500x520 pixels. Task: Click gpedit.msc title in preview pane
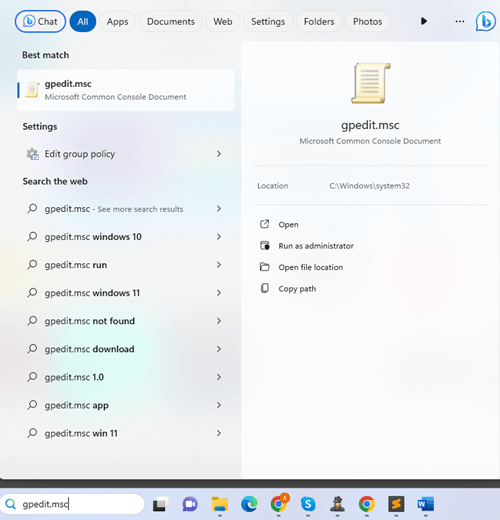click(x=370, y=125)
